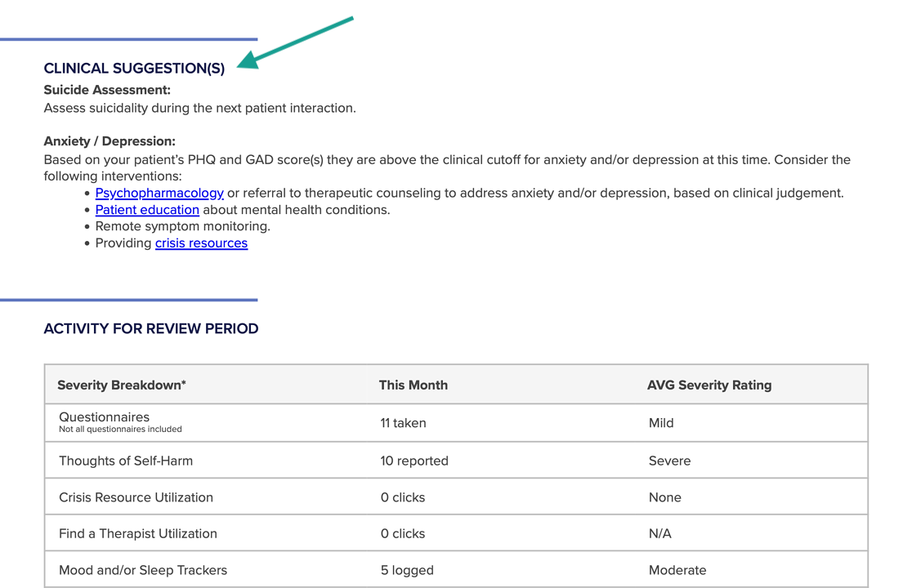
Task: Click the teal arrow annotation
Action: click(296, 42)
